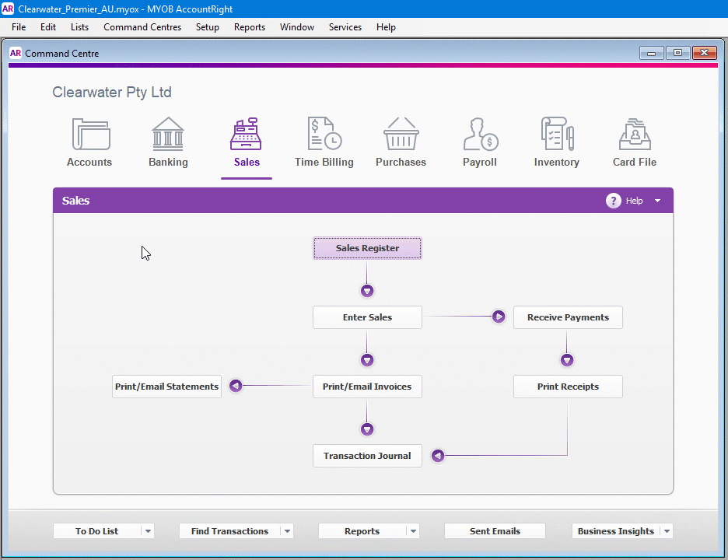
Task: Expand the Business Insights dropdown arrow
Action: pyautogui.click(x=667, y=530)
